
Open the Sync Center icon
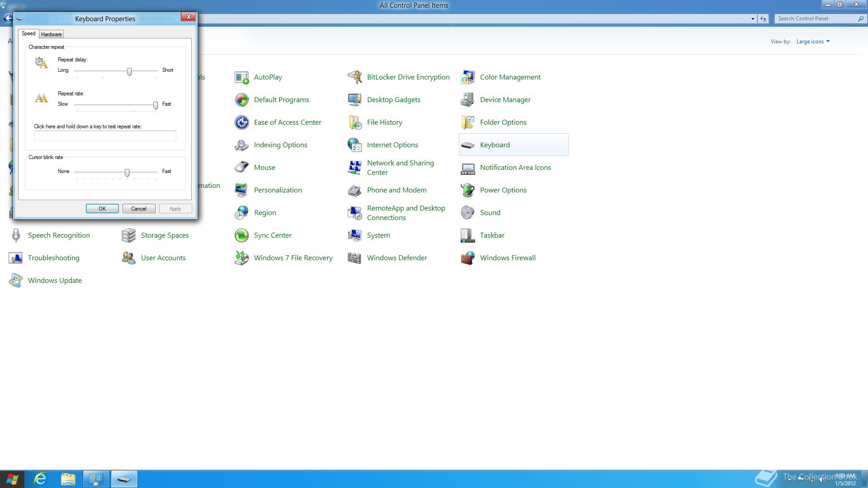(242, 235)
